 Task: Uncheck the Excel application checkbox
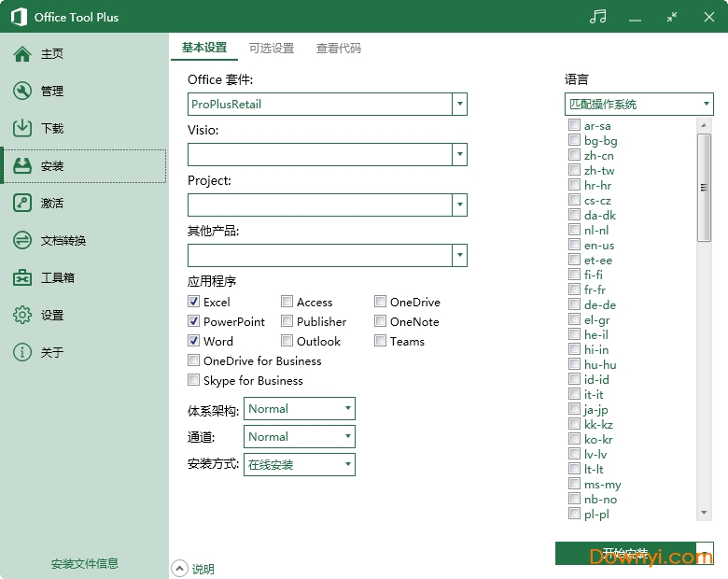[194, 302]
